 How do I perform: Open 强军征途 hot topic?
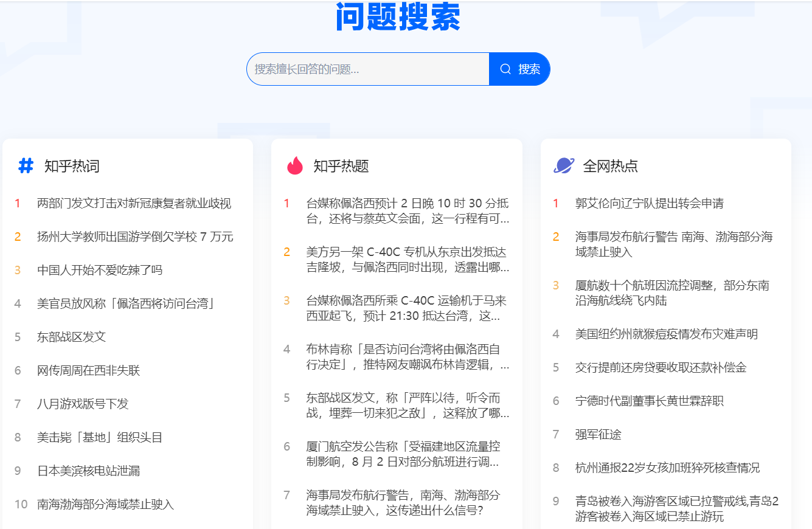point(599,435)
